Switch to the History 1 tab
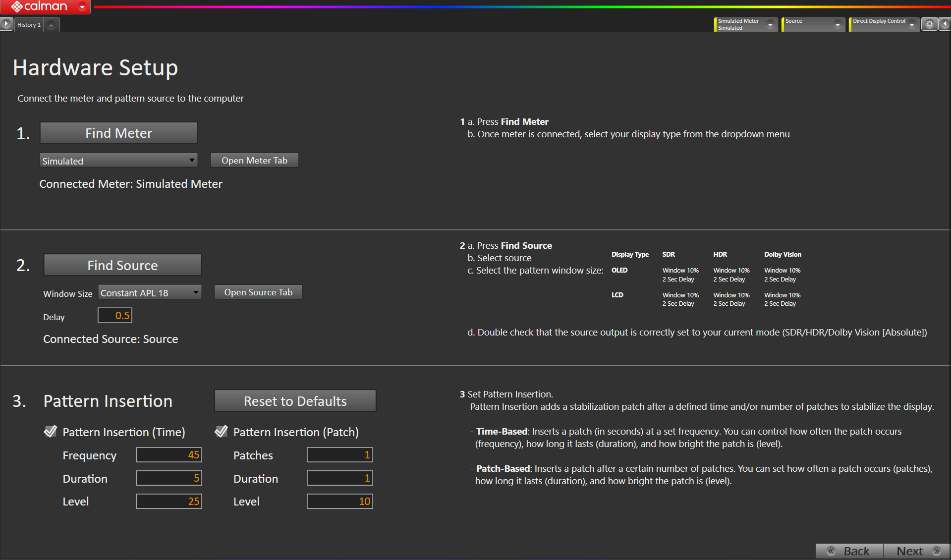The width and height of the screenshot is (951, 560). tap(29, 25)
